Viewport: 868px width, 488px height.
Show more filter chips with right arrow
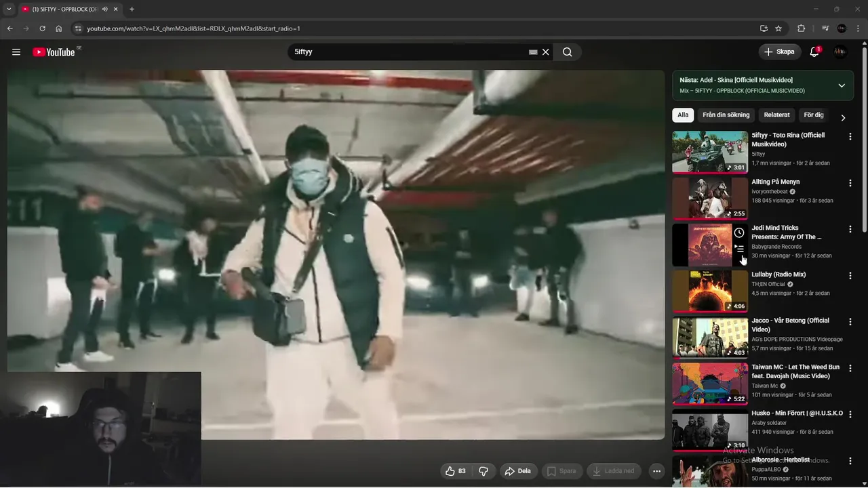843,117
